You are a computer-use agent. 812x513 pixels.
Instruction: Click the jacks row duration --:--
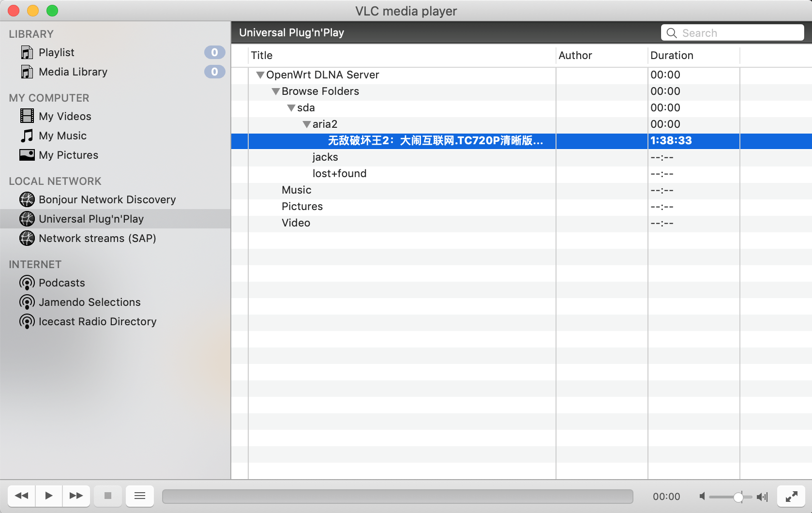click(x=662, y=158)
